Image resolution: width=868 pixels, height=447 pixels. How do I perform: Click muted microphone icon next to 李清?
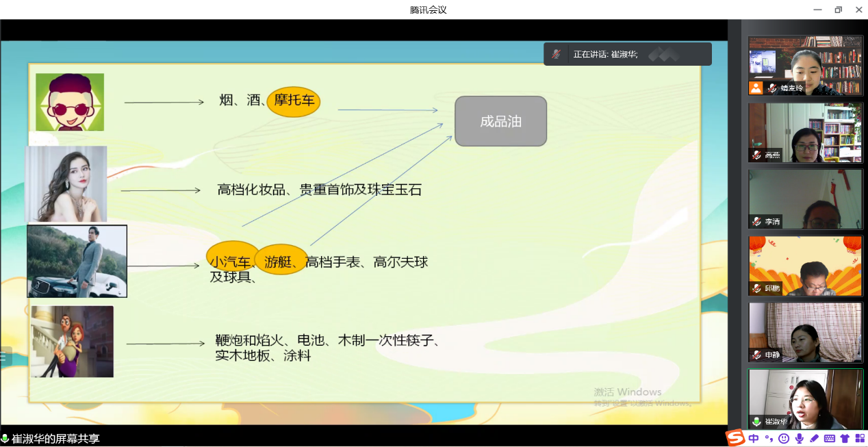[x=758, y=222]
